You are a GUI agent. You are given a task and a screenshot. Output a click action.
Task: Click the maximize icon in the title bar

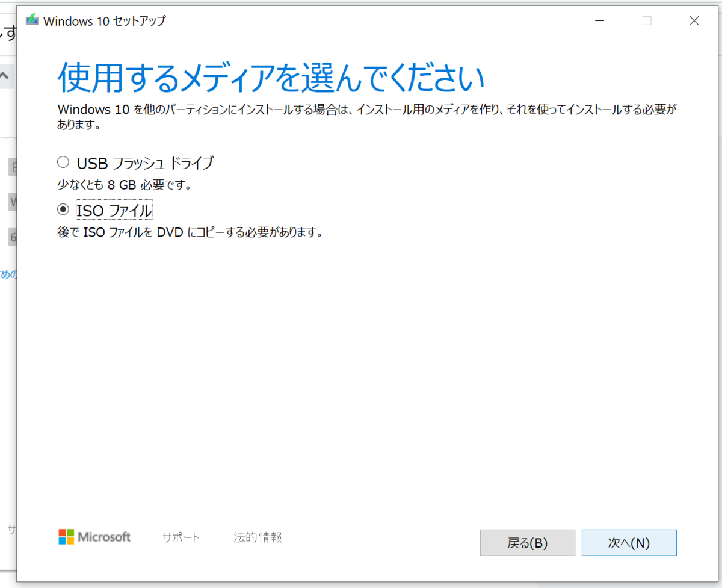647,20
